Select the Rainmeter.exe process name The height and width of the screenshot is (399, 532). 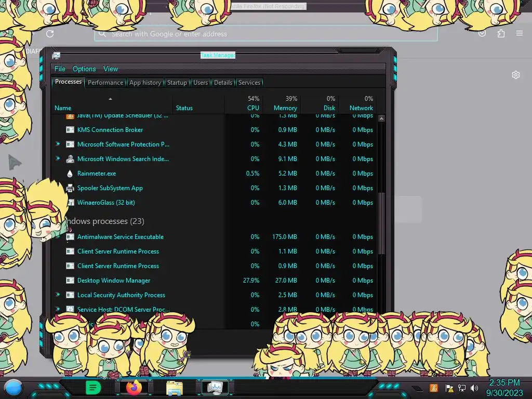pos(96,174)
